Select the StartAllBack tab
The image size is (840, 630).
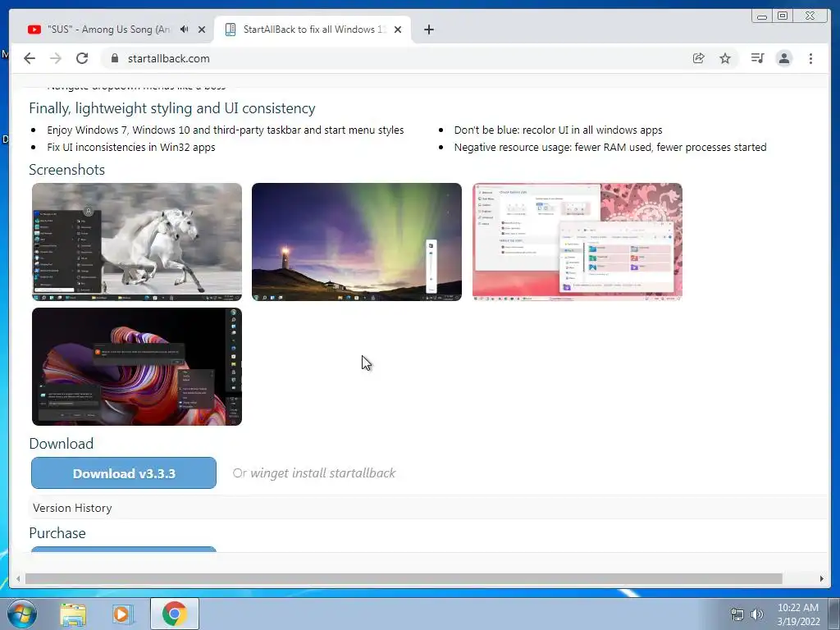(x=313, y=30)
